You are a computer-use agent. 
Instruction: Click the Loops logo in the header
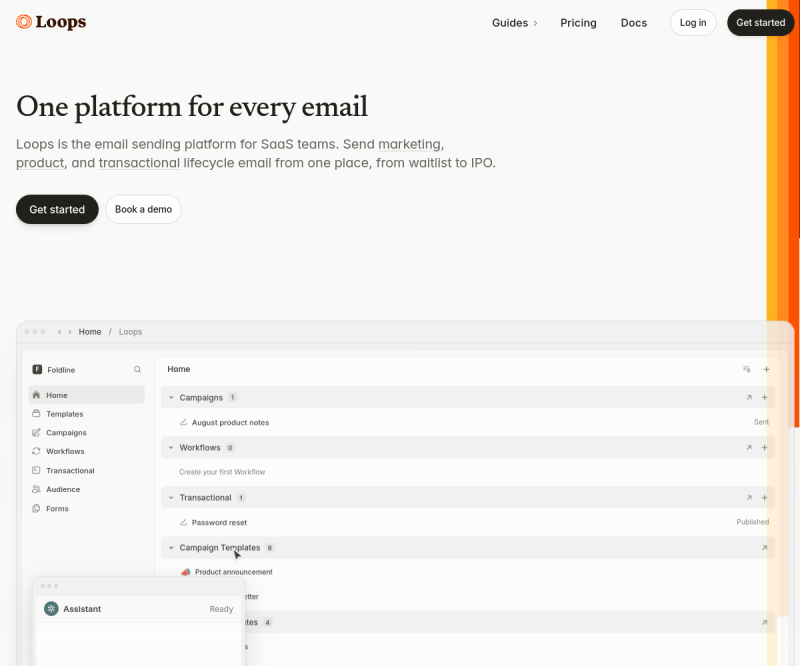pos(51,22)
